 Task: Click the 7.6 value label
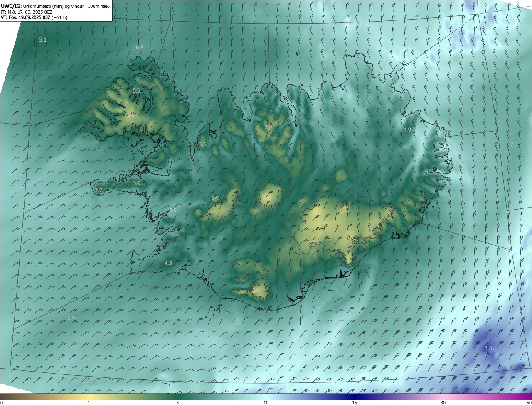pyautogui.click(x=86, y=385)
